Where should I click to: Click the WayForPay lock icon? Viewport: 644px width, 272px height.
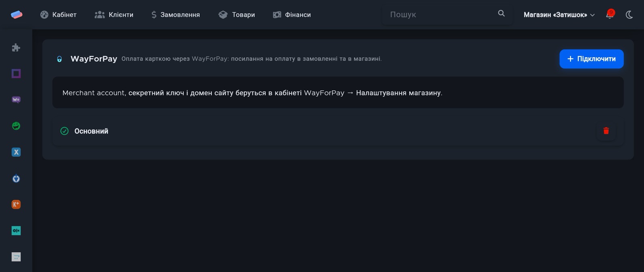pos(59,59)
